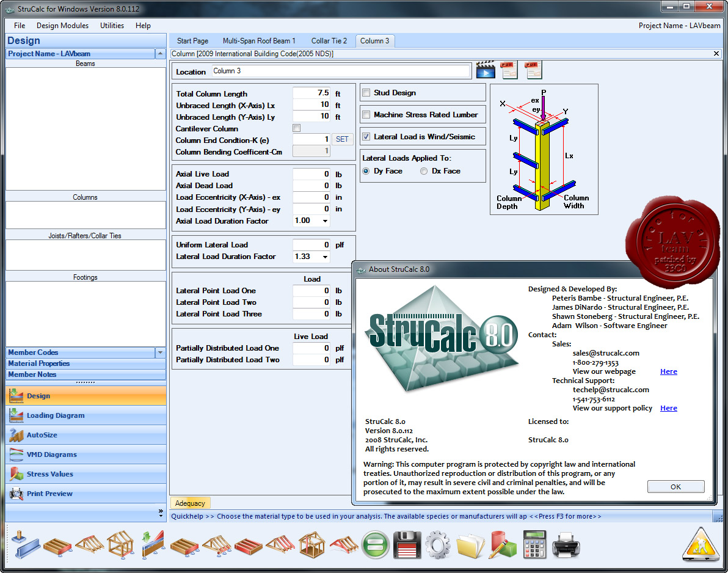The width and height of the screenshot is (728, 573).
Task: Click the column-on-steel-beam module icon
Action: click(x=26, y=544)
